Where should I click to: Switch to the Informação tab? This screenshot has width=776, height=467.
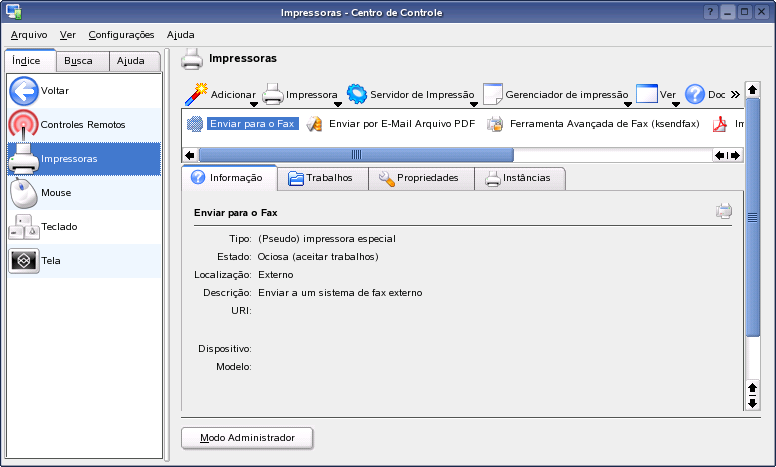(x=229, y=178)
